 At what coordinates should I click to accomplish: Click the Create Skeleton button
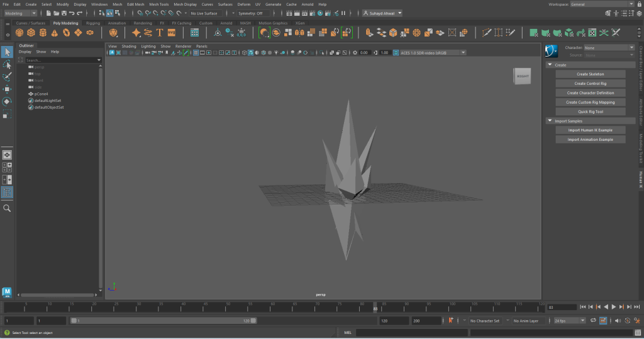coord(590,74)
